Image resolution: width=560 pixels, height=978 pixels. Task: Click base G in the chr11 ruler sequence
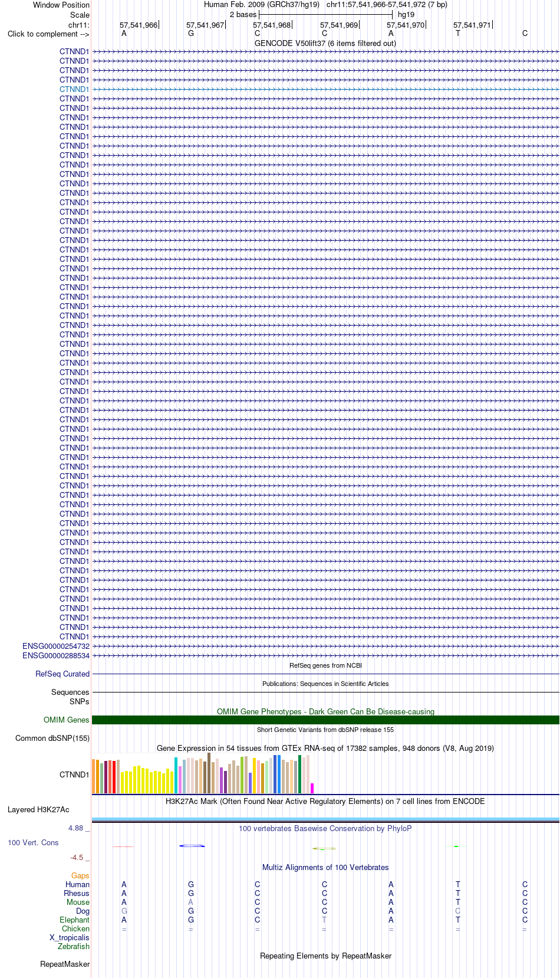(191, 34)
